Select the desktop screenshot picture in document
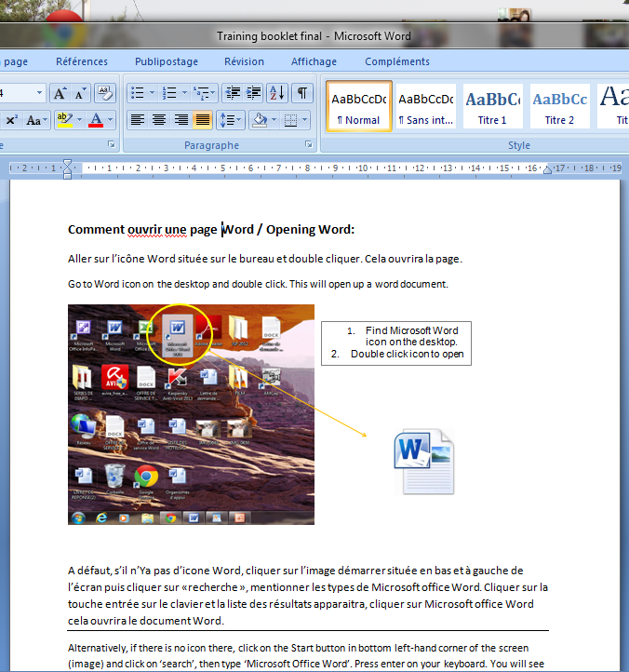The width and height of the screenshot is (629, 672). tap(191, 414)
